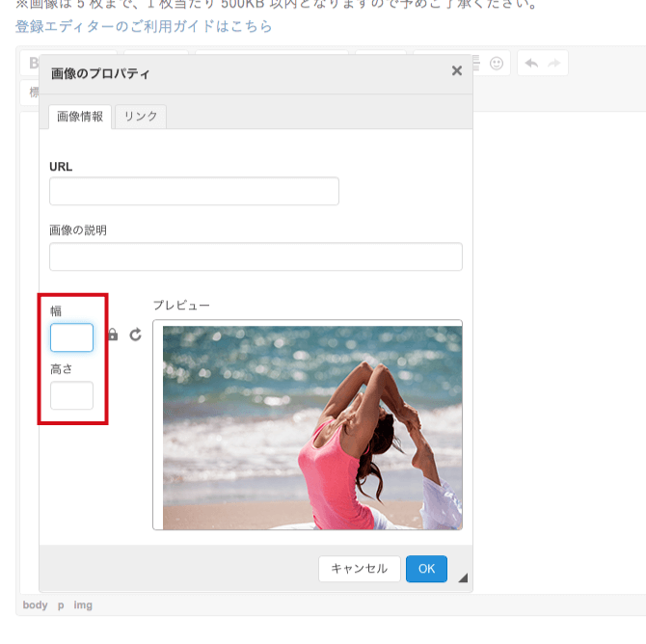Close the image properties dialog
Viewport: 646px width, 644px height.
(x=457, y=70)
